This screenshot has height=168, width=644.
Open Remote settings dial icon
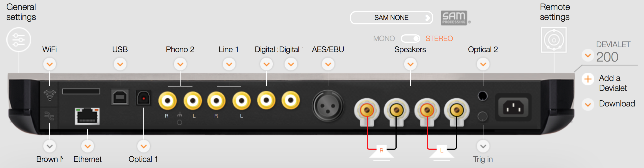click(x=554, y=40)
